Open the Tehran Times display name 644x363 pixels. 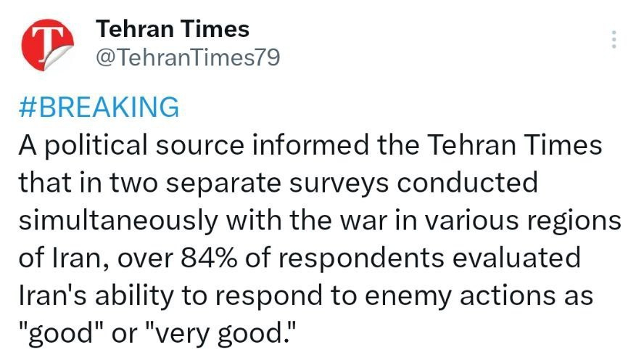click(x=173, y=29)
